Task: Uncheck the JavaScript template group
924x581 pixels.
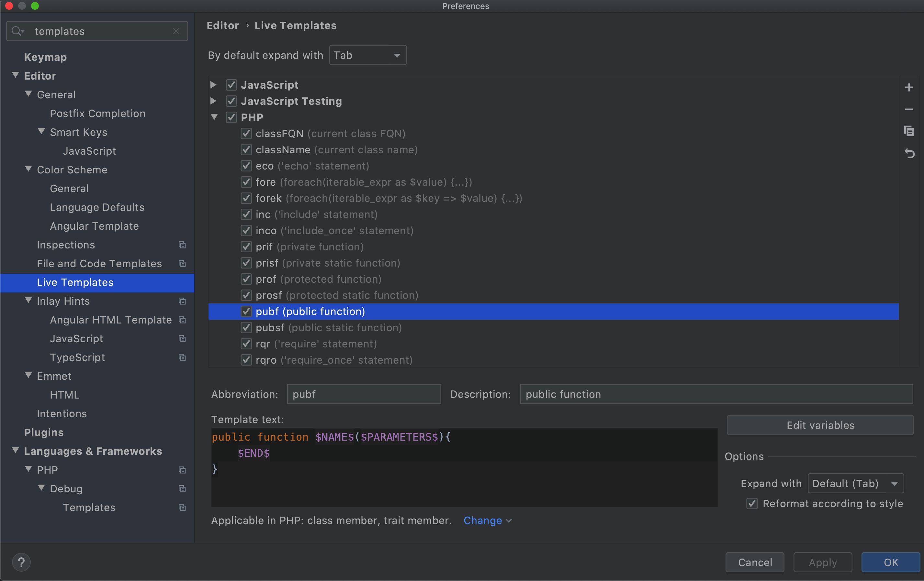Action: [231, 85]
